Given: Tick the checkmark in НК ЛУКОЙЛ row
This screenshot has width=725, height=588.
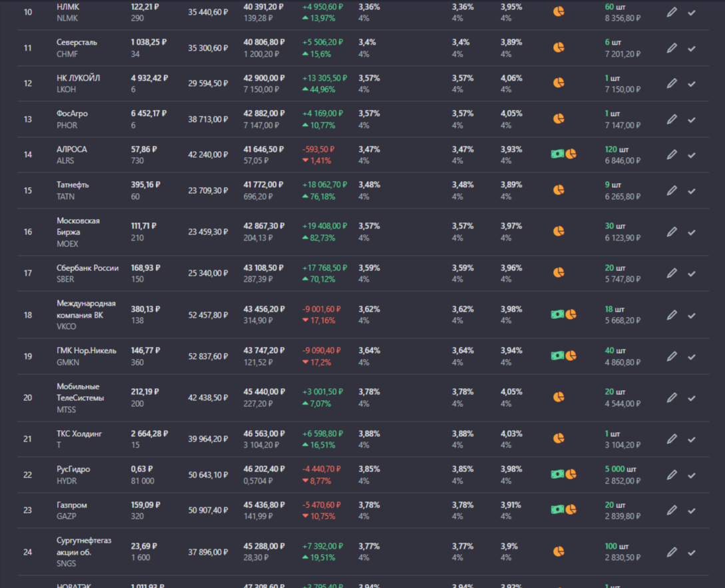Looking at the screenshot, I should tap(692, 84).
